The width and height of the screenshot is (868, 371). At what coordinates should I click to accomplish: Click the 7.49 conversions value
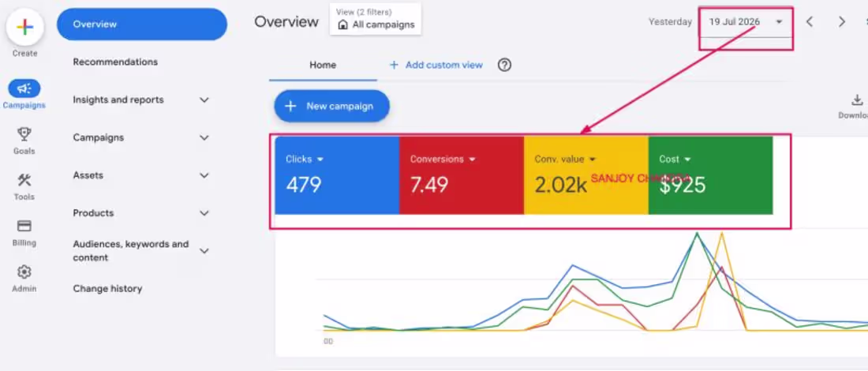[429, 185]
